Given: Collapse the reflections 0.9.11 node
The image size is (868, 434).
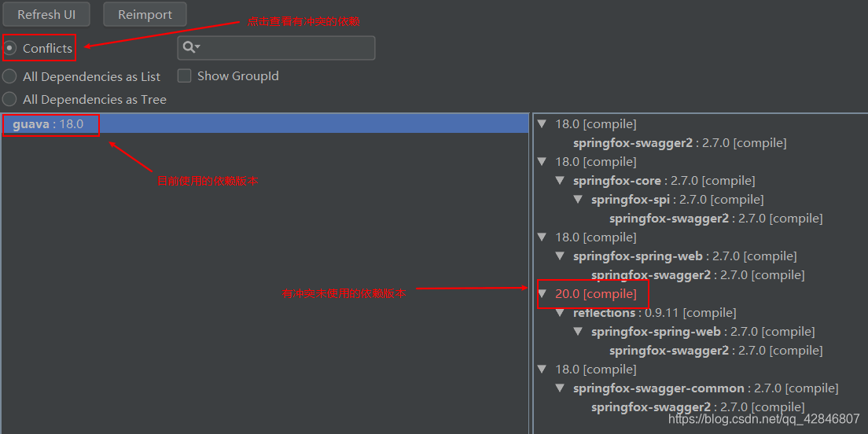Looking at the screenshot, I should point(561,313).
